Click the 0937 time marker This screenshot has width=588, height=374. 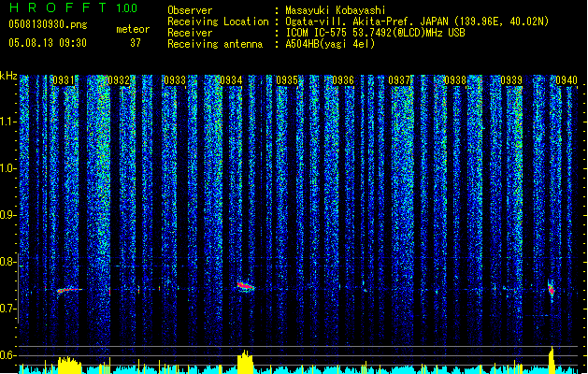point(399,80)
